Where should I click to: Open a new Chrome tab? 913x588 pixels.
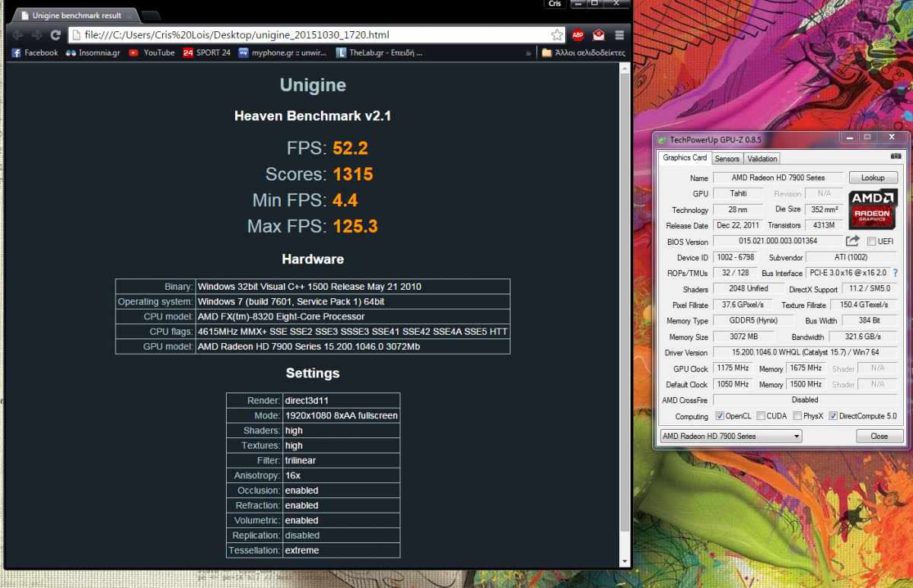151,16
